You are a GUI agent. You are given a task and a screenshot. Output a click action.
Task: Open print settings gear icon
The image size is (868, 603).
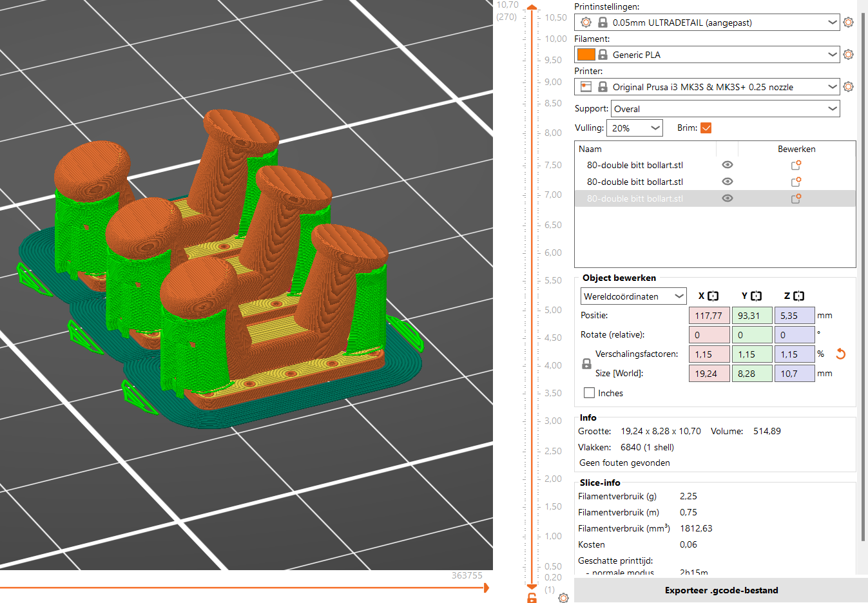click(x=848, y=23)
